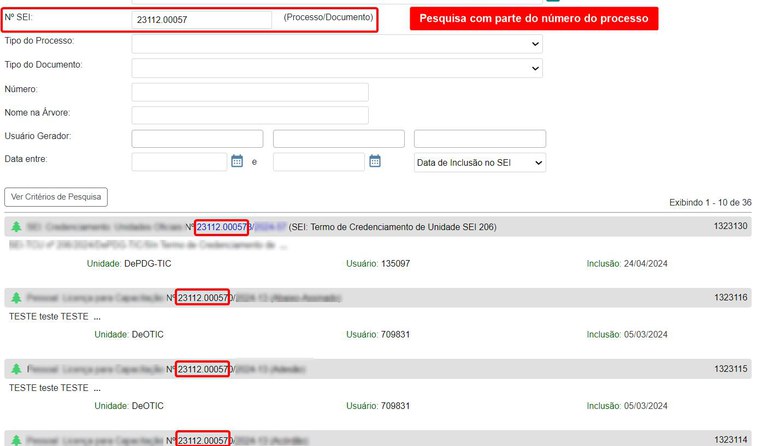Click the tree icon on result 1323115
This screenshot has height=446, width=768.
click(16, 369)
